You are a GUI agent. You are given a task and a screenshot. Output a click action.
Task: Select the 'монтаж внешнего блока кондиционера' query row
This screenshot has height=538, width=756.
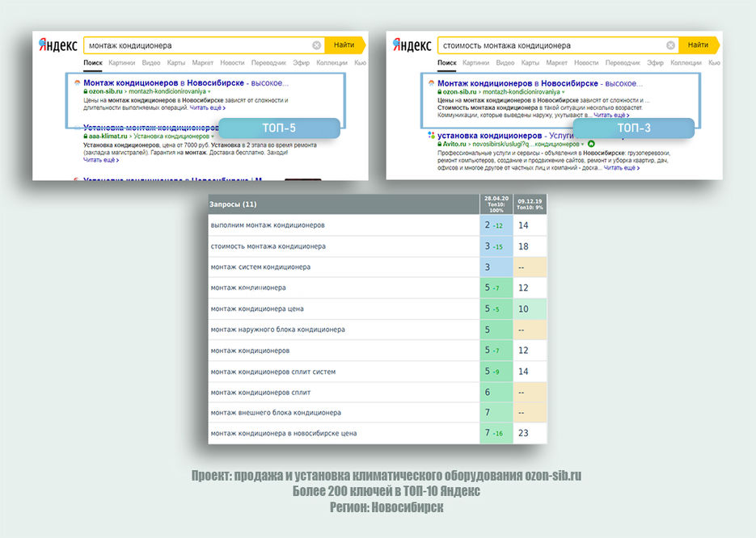click(378, 412)
